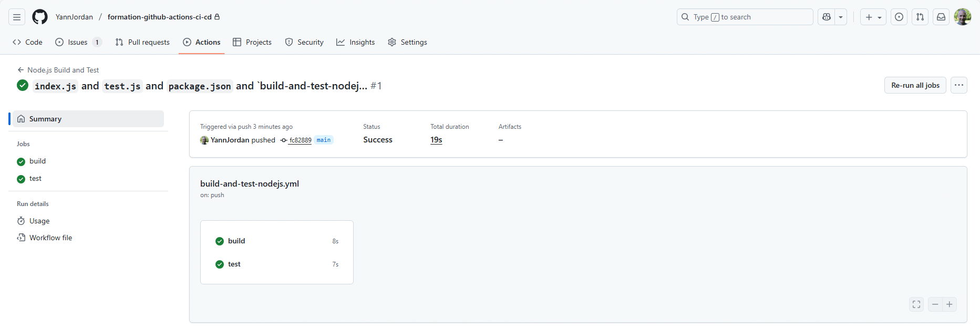Select Summary in the sidebar
The height and width of the screenshot is (328, 980).
pos(88,119)
